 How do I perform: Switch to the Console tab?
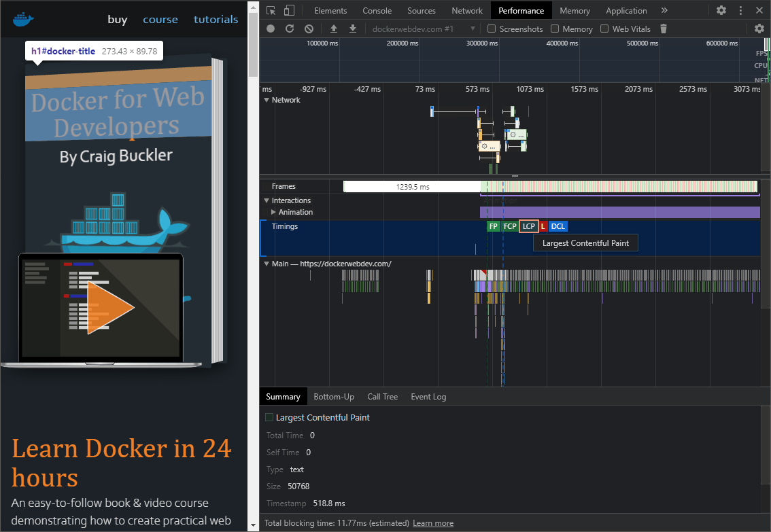377,10
